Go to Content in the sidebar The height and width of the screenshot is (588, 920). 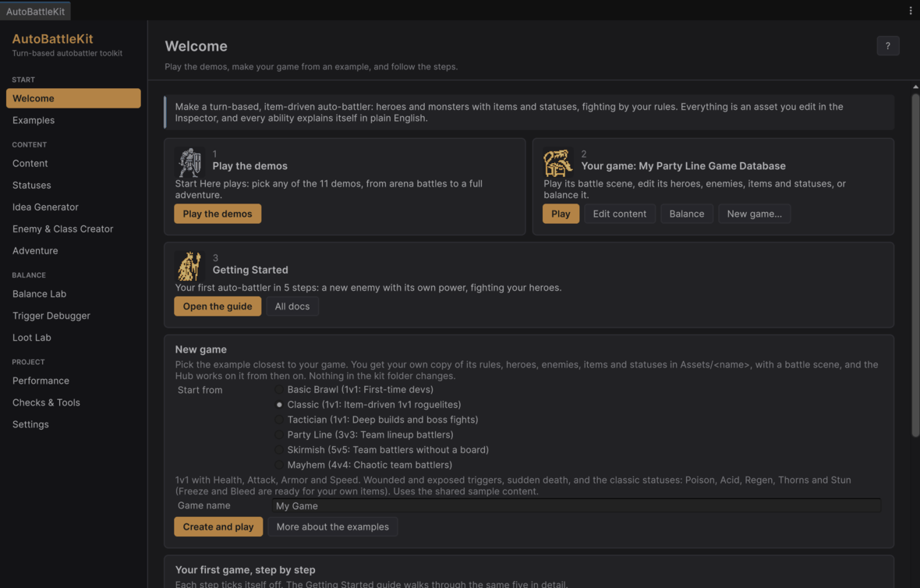(73, 164)
